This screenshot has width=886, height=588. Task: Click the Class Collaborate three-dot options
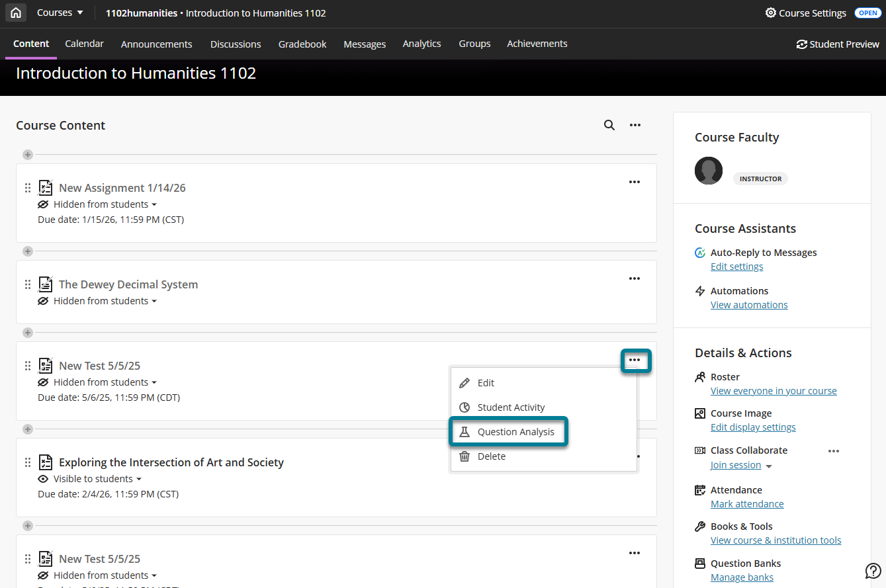coord(833,451)
